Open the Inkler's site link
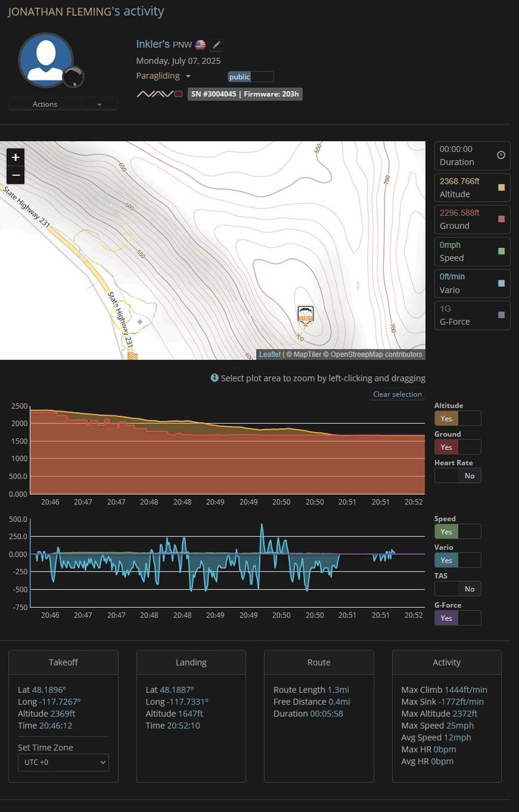This screenshot has height=812, width=519. tap(153, 44)
